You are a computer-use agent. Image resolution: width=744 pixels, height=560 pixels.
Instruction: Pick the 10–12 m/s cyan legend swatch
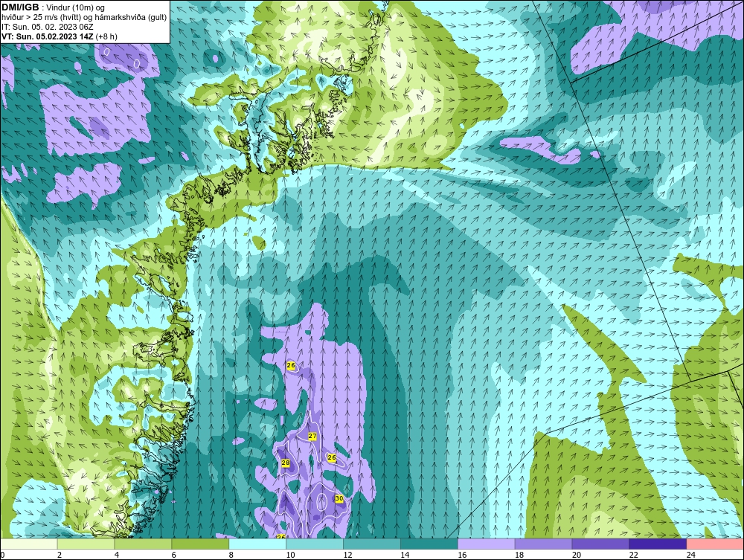click(315, 544)
